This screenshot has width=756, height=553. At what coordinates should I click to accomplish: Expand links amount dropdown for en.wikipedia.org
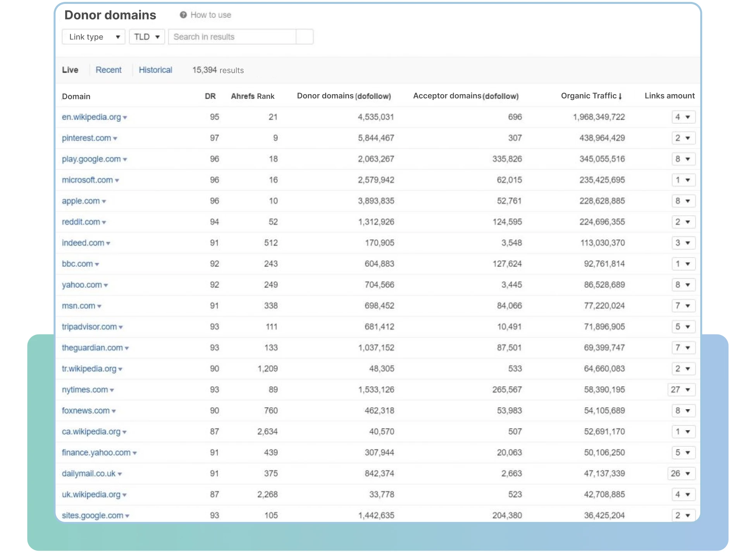pos(684,117)
